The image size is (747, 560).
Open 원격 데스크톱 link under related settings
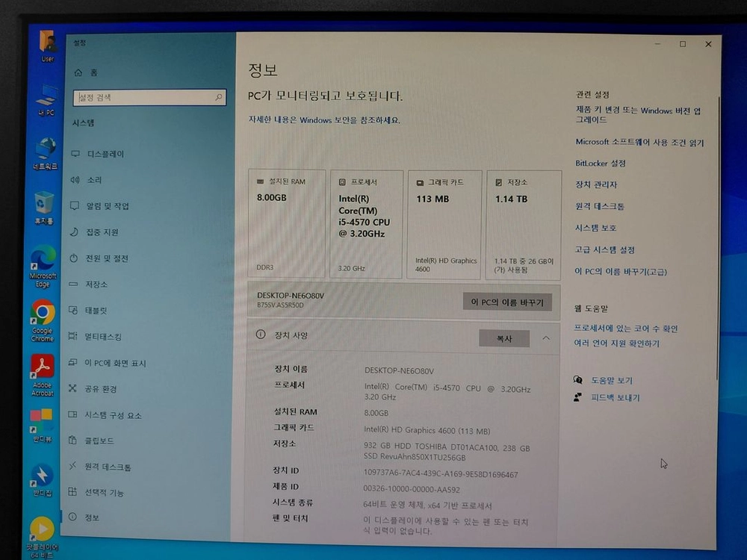pyautogui.click(x=600, y=206)
